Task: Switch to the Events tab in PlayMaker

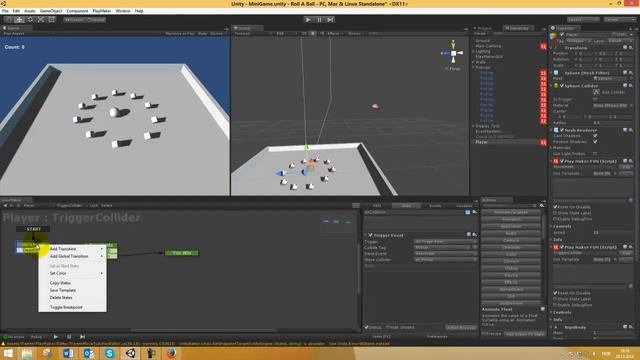Action: pos(435,206)
